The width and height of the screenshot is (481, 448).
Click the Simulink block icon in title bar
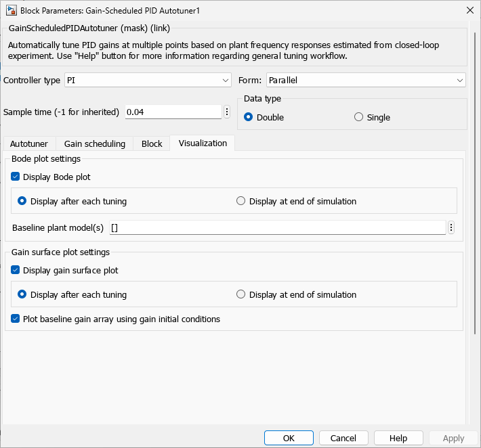(11, 11)
